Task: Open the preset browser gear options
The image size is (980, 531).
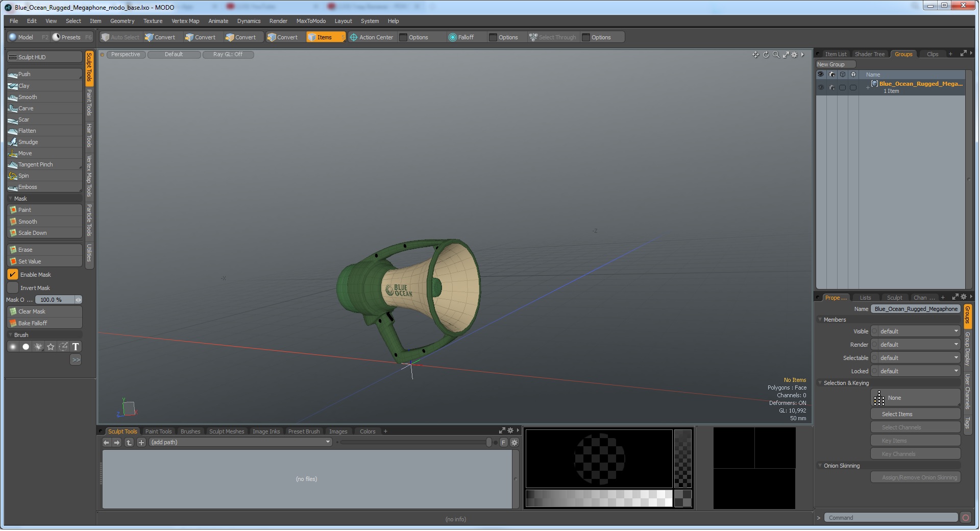Action: [514, 443]
